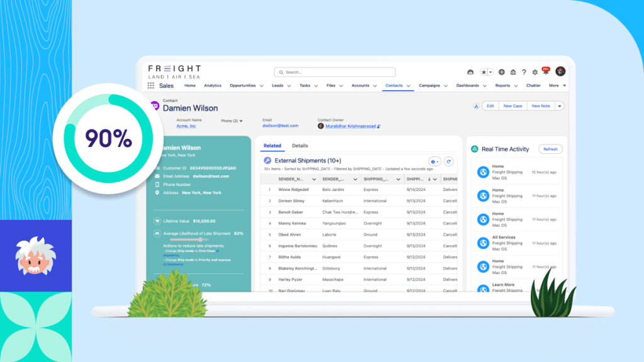
Task: Open the More navigation dropdown
Action: click(557, 85)
